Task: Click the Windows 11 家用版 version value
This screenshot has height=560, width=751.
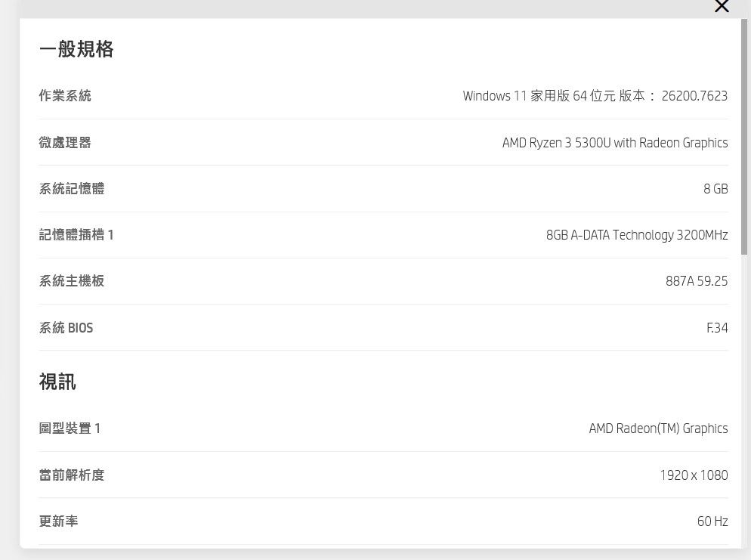Action: tap(595, 96)
